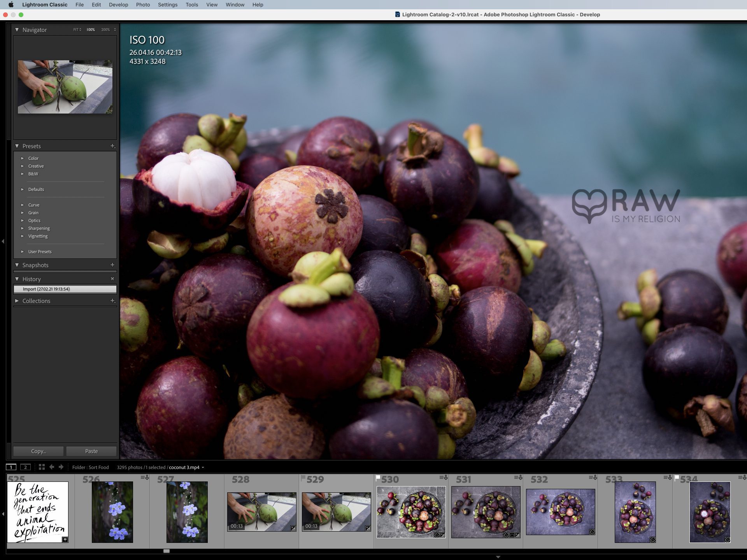Toggle the flag on thumbnail 534
The image size is (747, 560).
[x=677, y=478]
